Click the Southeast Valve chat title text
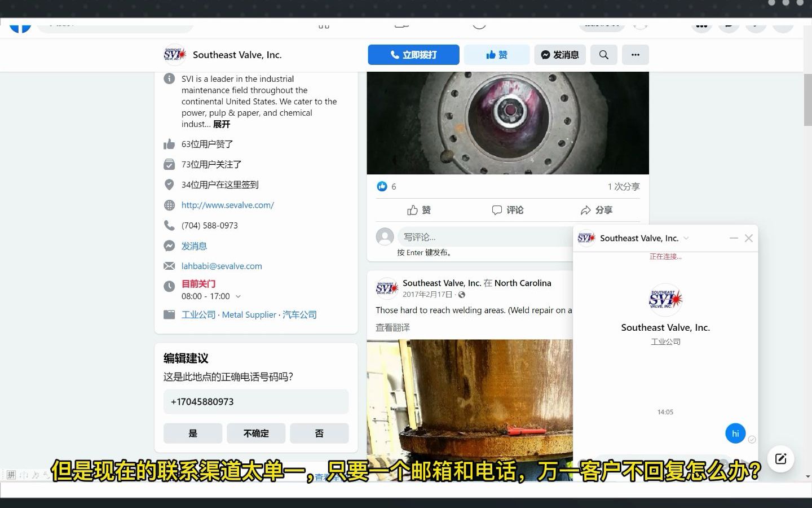 pyautogui.click(x=639, y=238)
